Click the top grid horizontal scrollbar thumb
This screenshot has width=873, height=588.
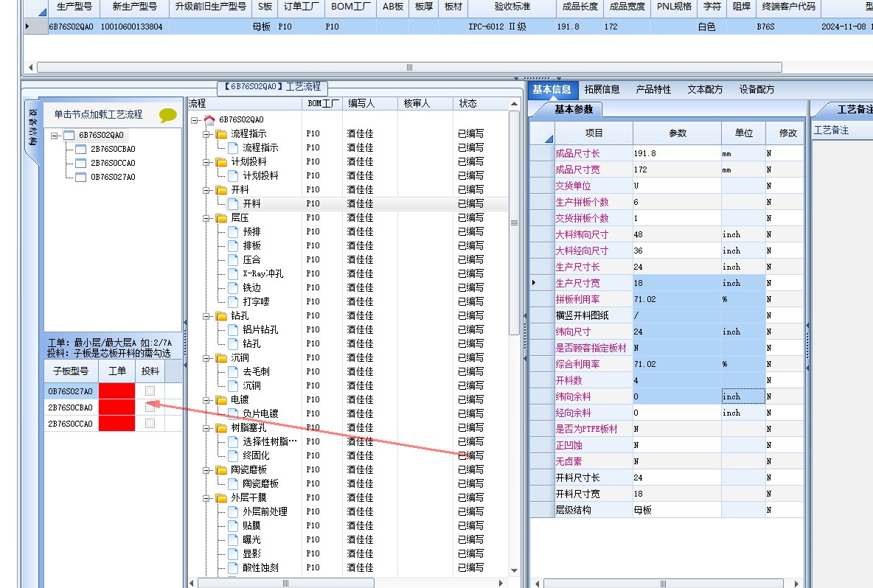[x=409, y=67]
